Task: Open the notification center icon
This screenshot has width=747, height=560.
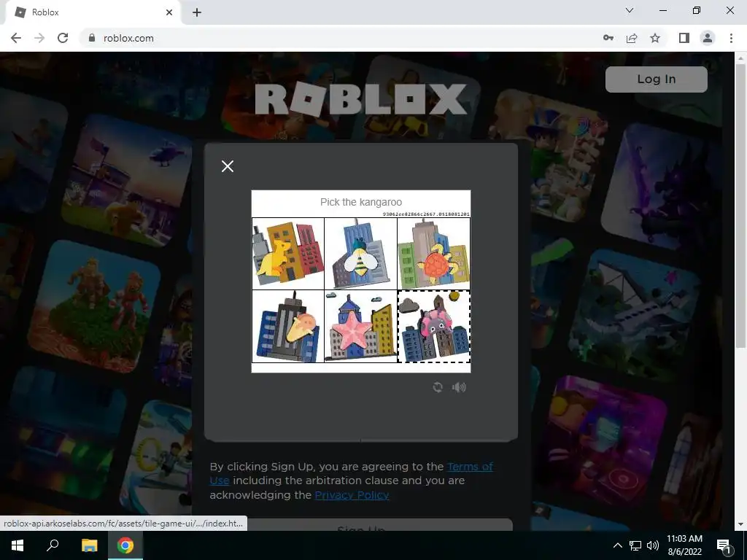Action: [724, 545]
